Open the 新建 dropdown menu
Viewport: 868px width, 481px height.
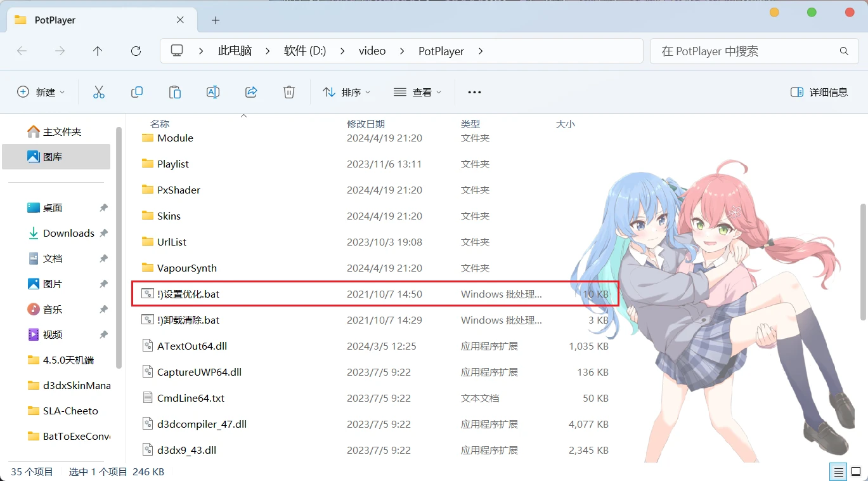(x=41, y=92)
